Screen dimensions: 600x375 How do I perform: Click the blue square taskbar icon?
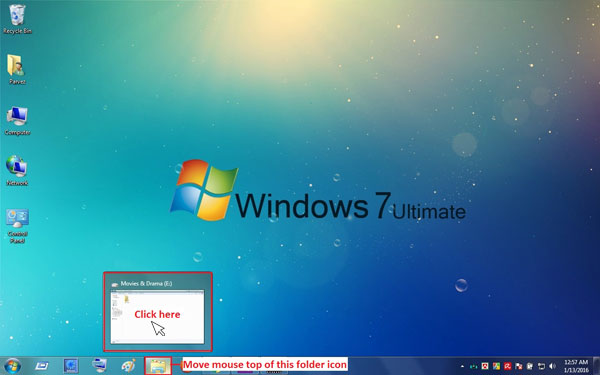(x=71, y=366)
